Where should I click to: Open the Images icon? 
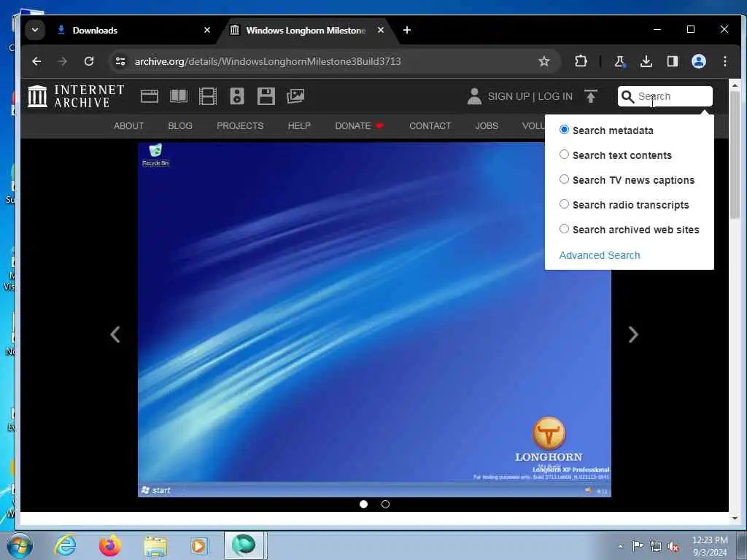coord(295,96)
